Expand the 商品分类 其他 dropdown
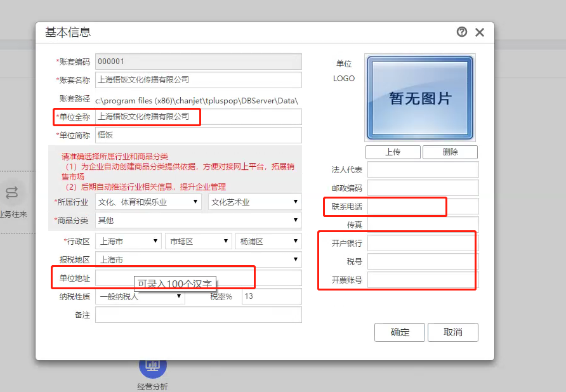This screenshot has width=566, height=392. point(198,220)
